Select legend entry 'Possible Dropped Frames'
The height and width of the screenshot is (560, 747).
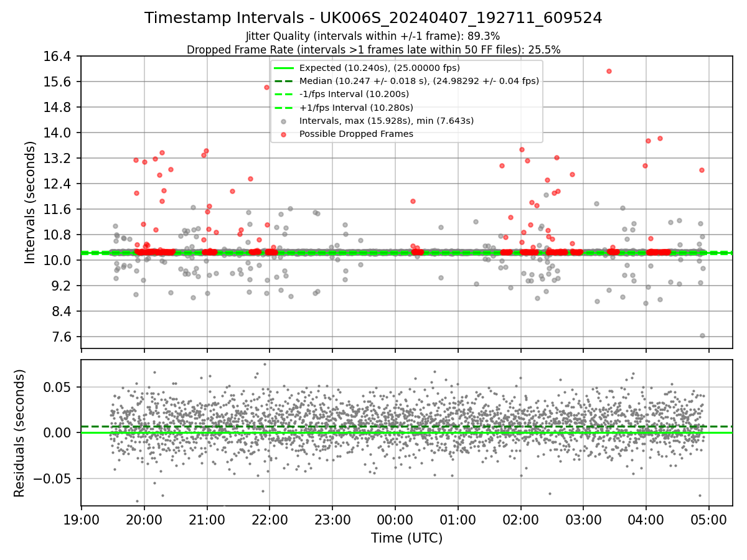point(356,134)
